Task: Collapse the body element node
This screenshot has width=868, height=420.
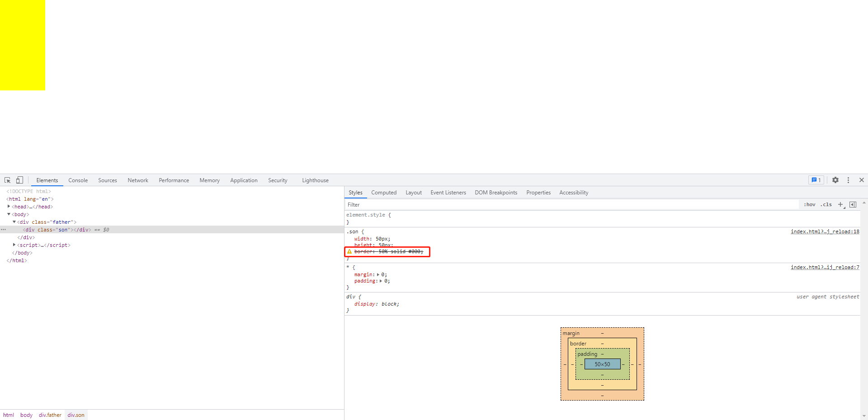Action: (9, 214)
